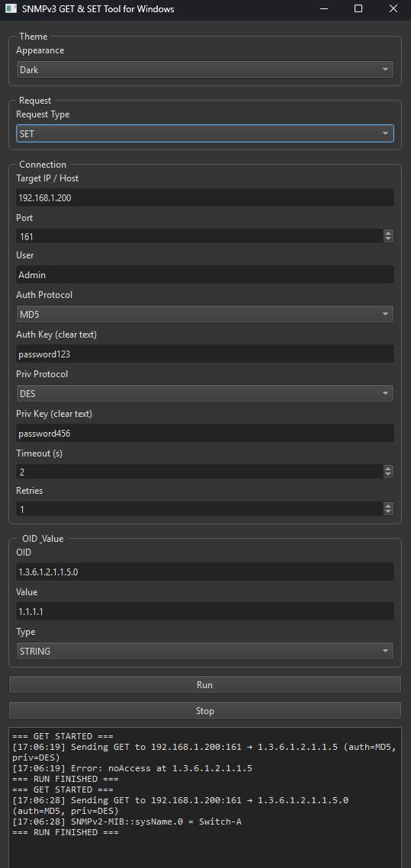Increase Timeout with the up arrow
The width and height of the screenshot is (411, 868).
[388, 469]
